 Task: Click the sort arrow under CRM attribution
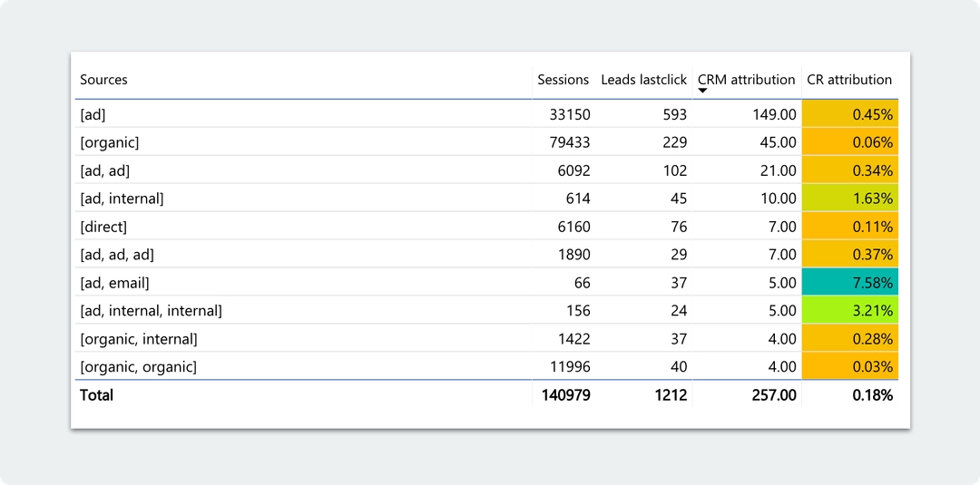702,92
